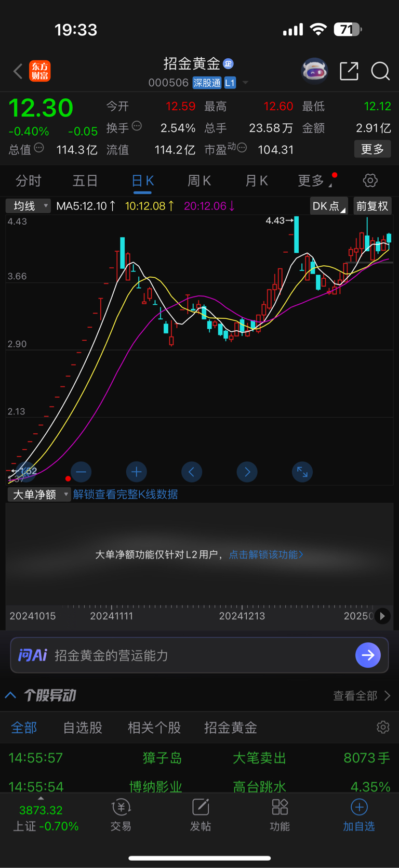Image resolution: width=399 pixels, height=868 pixels.
Task: Tap current price 12.30
Action: click(41, 108)
